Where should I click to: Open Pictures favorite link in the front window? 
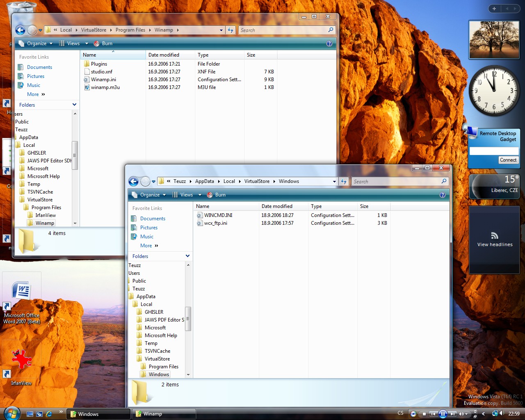coord(149,228)
